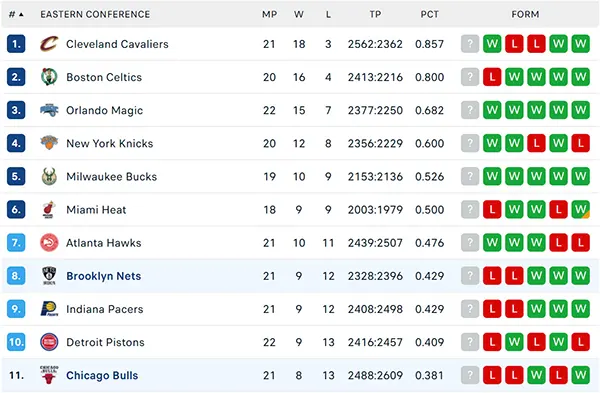Click the Heat's most recent W form badge
600x393 pixels.
580,209
